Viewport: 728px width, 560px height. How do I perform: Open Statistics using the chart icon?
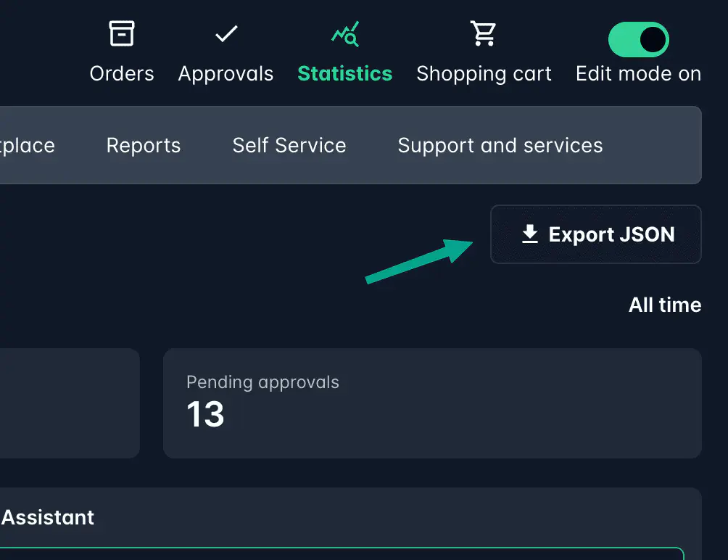344,33
